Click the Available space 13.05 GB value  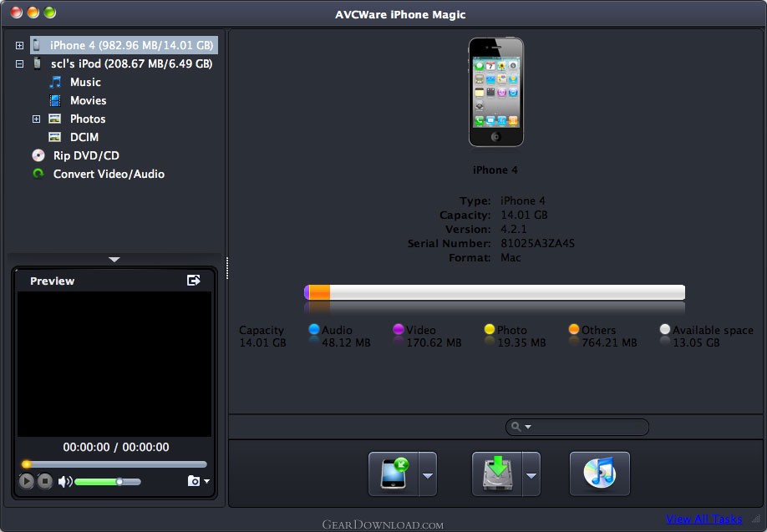[x=696, y=342]
